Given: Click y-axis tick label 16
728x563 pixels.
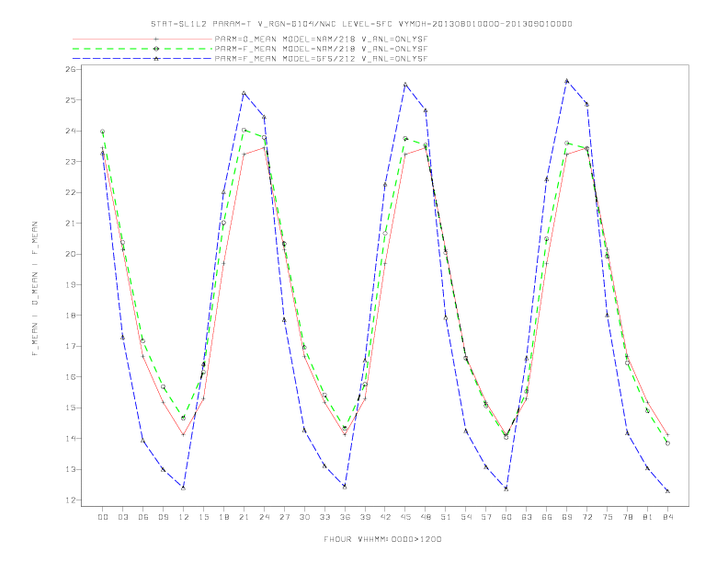Looking at the screenshot, I should (71, 377).
